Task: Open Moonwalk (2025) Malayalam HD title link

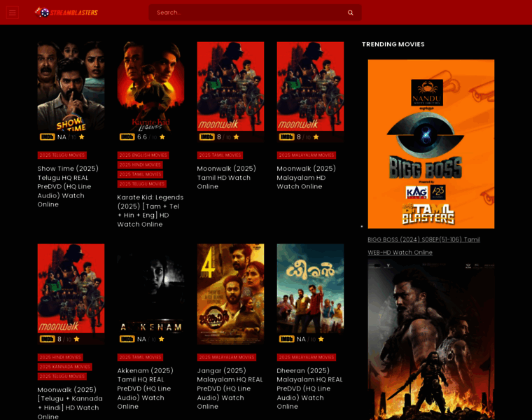Action: 306,177
